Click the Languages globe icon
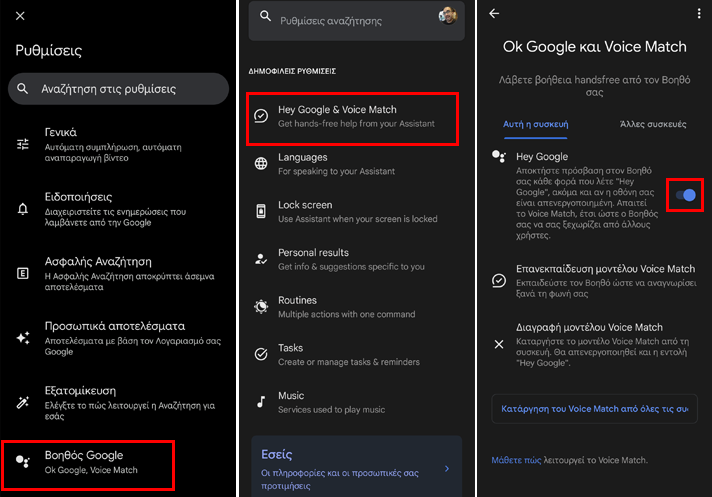This screenshot has height=497, width=712. pos(261,163)
